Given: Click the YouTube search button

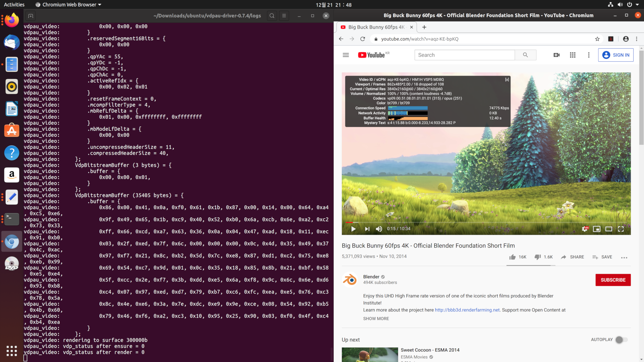Looking at the screenshot, I should pyautogui.click(x=526, y=55).
